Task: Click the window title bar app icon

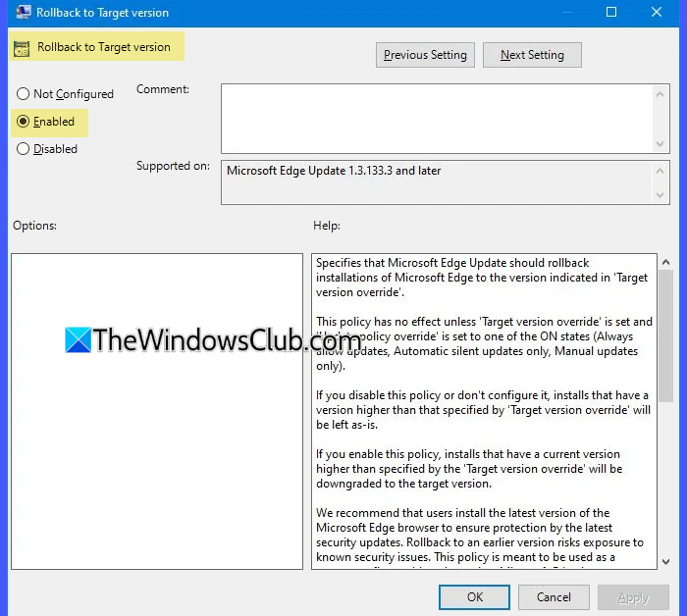Action: [x=24, y=12]
